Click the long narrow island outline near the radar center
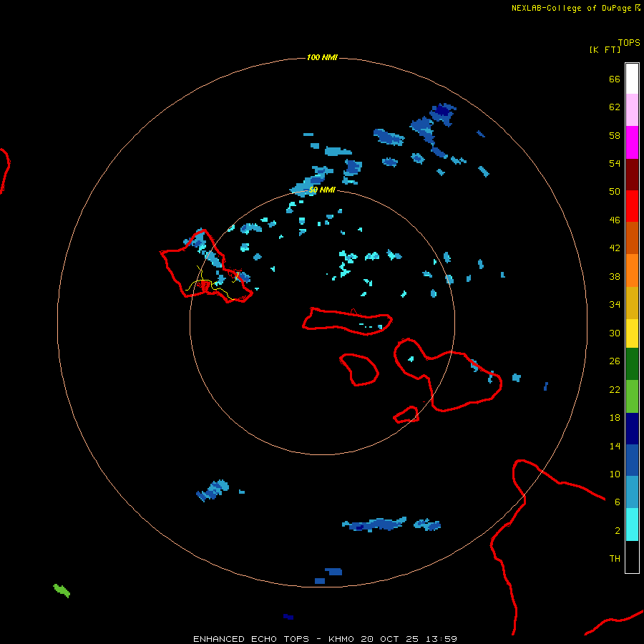Viewport: 644px width, 644px height. [x=348, y=321]
